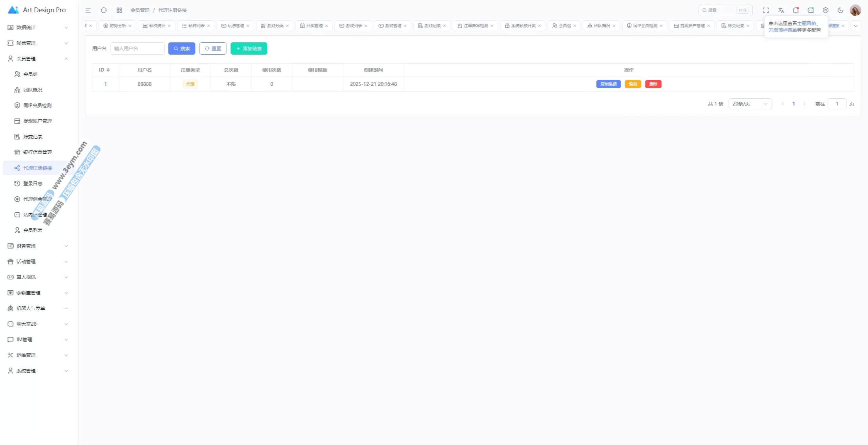Viewport: 868px width, 445px height.
Task: Collapse the 会员管理 sidebar menu
Action: (37, 59)
